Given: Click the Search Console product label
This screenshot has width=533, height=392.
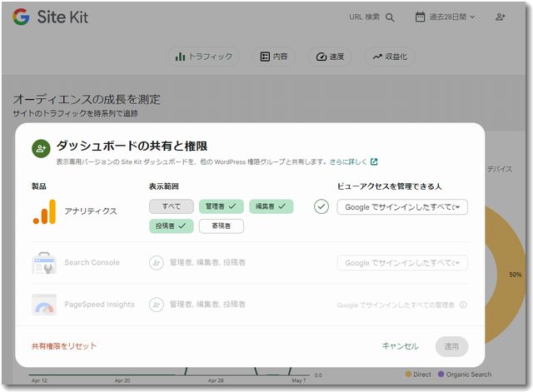Looking at the screenshot, I should [92, 262].
